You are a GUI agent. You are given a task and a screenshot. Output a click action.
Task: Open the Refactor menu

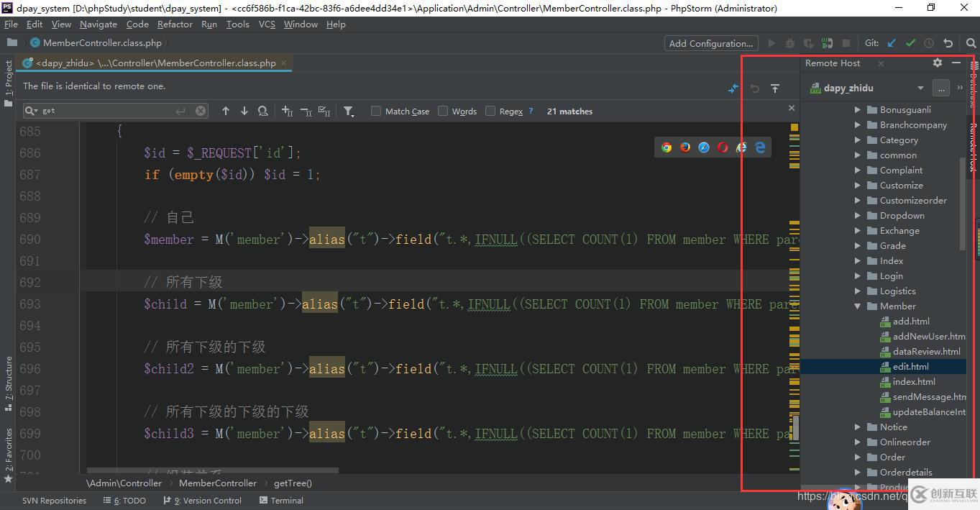[175, 24]
